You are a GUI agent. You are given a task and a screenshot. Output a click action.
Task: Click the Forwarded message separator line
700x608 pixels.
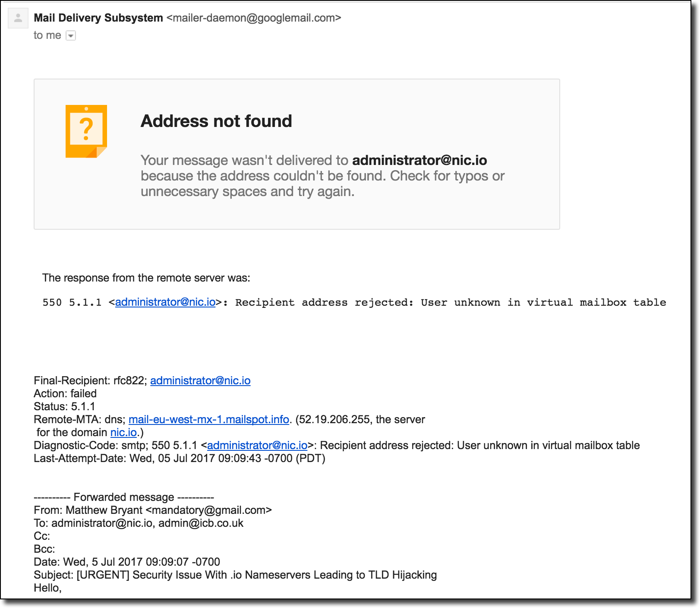(124, 497)
